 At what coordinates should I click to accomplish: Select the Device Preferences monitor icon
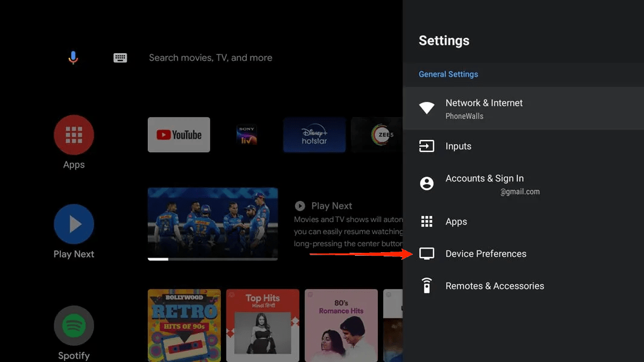(427, 253)
